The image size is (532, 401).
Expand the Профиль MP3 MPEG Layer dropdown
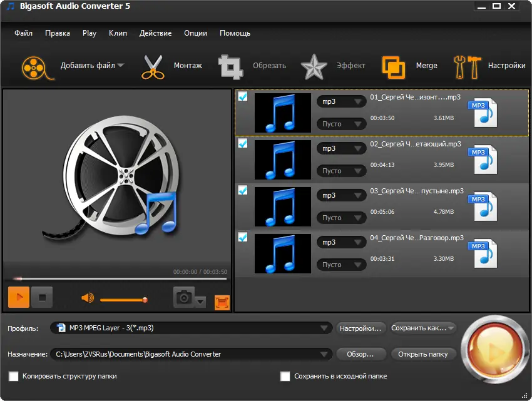pos(324,328)
